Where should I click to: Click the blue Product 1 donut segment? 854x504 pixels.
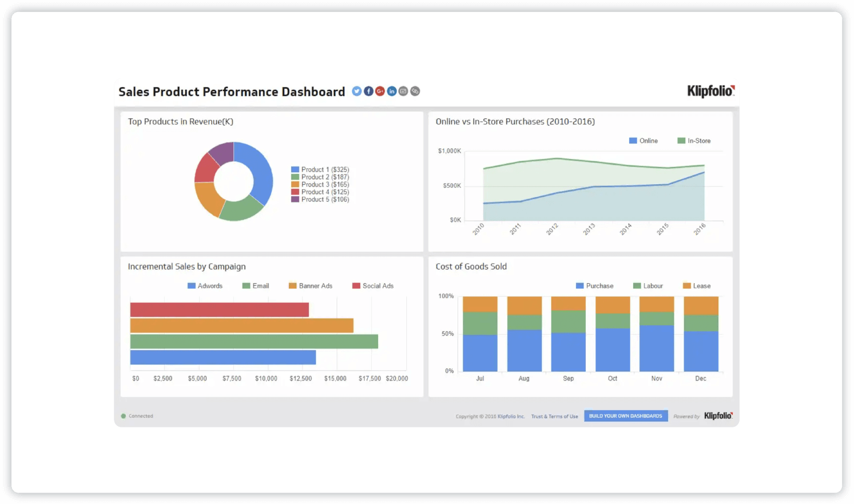point(260,169)
